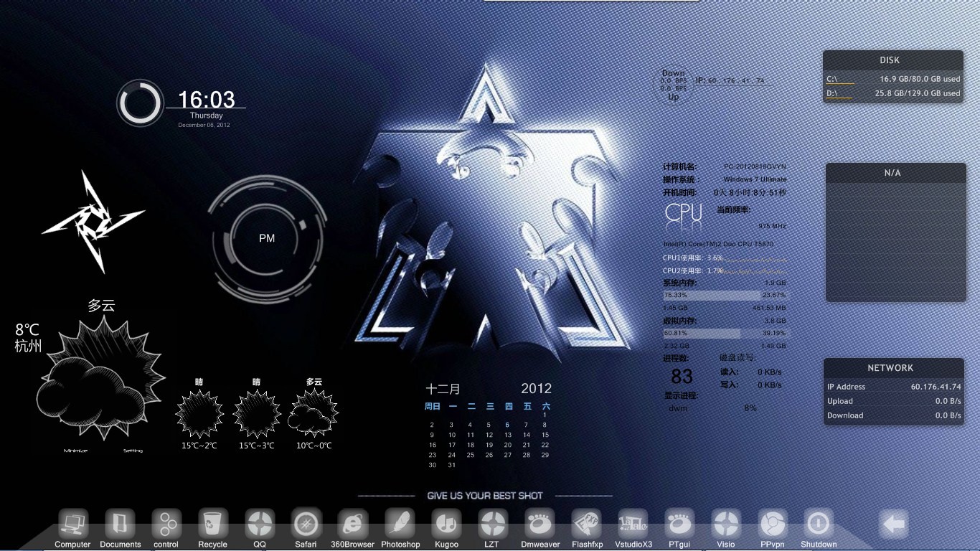Click the IP Address row in NETWORK panel
Viewport: 980px width, 551px height.
894,387
